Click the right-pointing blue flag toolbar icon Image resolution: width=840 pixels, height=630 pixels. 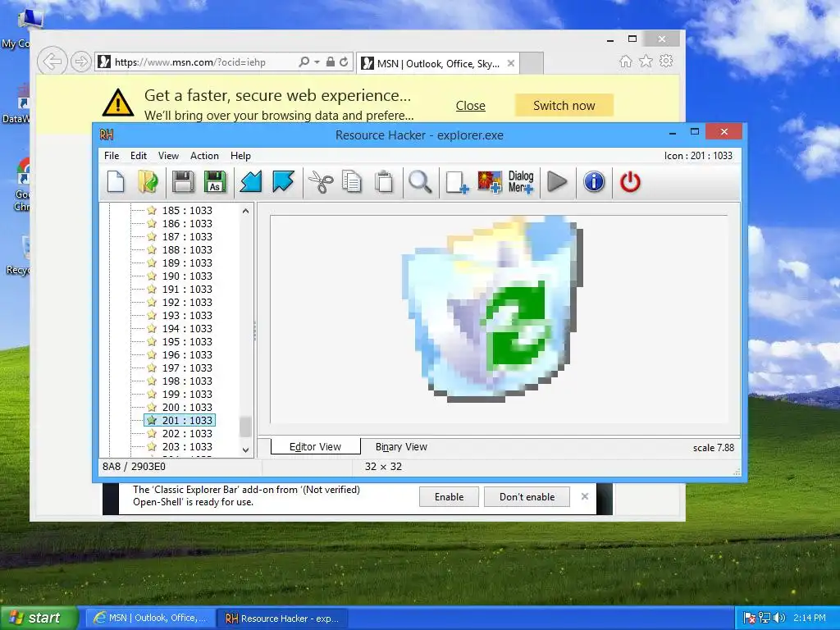coord(283,182)
